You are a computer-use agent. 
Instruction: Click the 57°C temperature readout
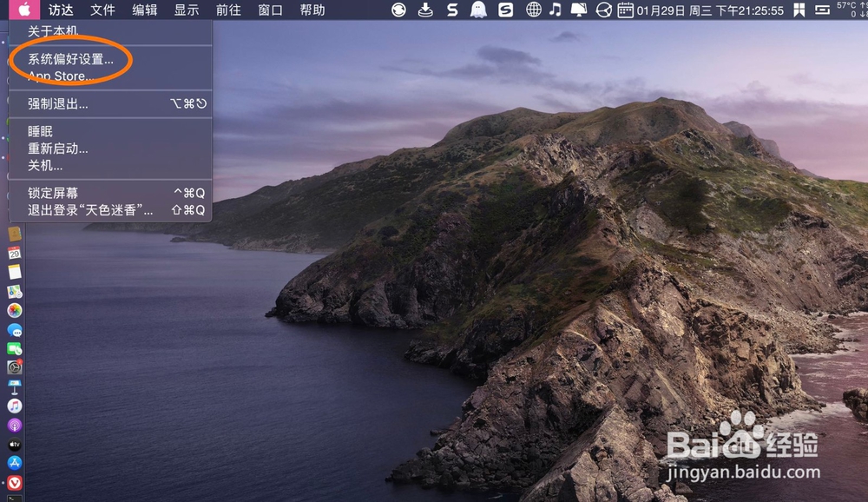click(x=846, y=5)
